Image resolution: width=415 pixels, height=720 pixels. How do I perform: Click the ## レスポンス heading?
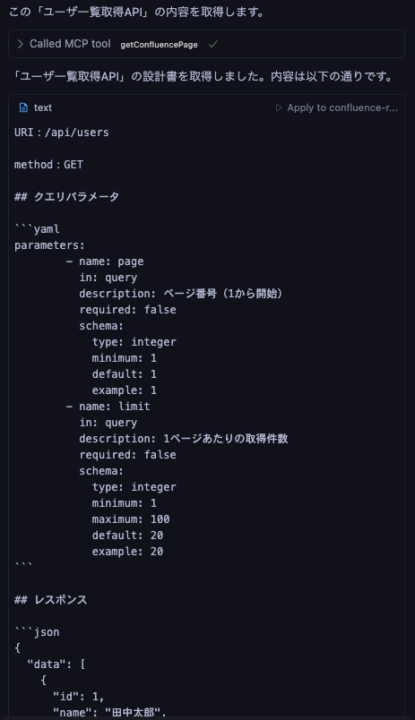(50, 600)
